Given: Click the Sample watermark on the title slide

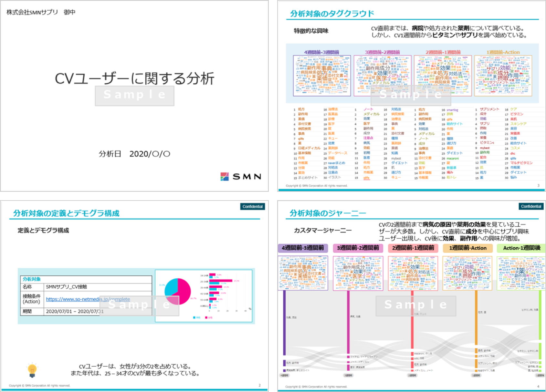Looking at the screenshot, I should [x=134, y=96].
